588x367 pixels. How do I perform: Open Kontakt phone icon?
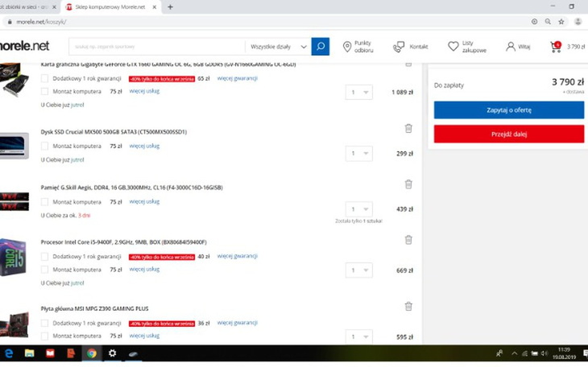coord(399,47)
